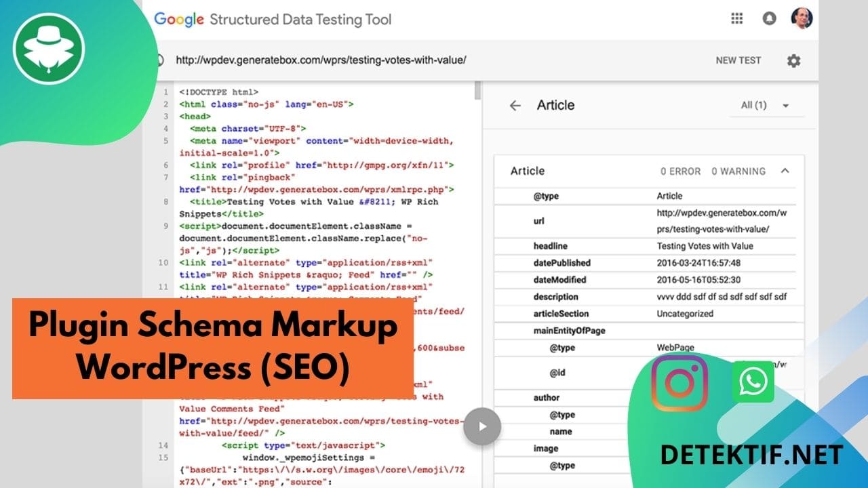Collapse the Article results panel
The image size is (868, 488).
[785, 171]
